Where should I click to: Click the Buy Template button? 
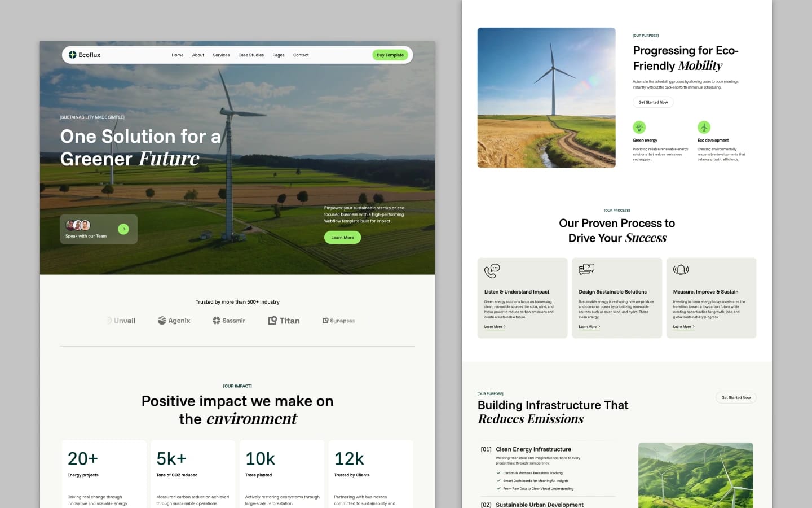(390, 55)
